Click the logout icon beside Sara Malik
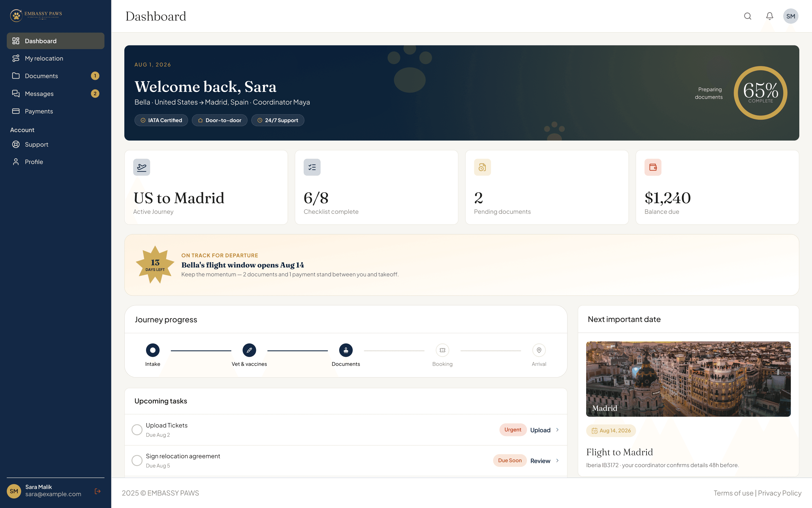The width and height of the screenshot is (812, 508). pos(98,491)
